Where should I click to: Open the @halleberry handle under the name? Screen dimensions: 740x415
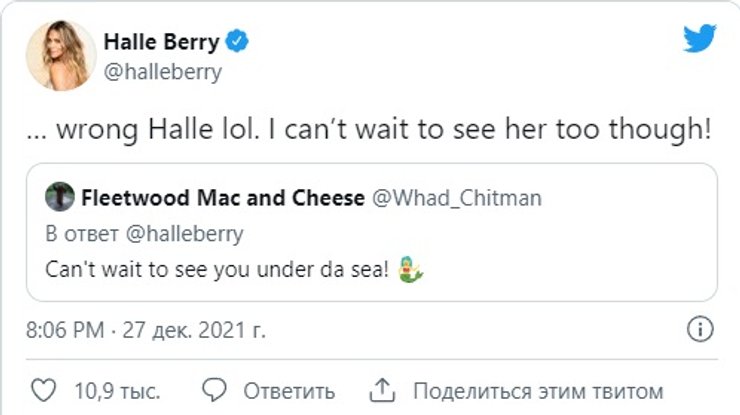click(x=162, y=72)
